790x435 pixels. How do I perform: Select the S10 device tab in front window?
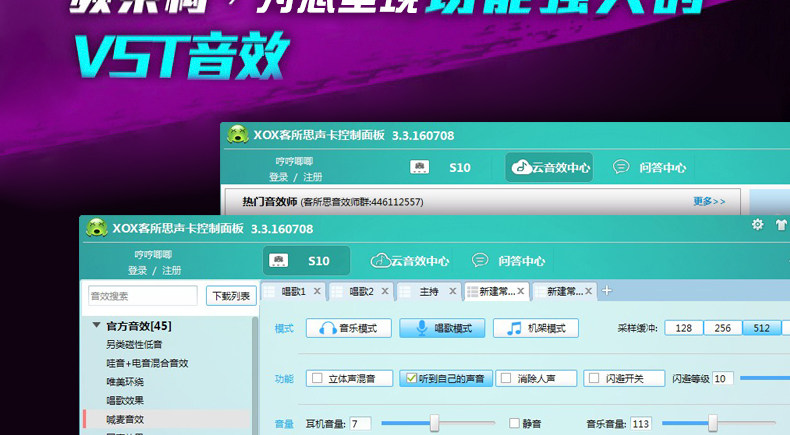click(x=306, y=261)
